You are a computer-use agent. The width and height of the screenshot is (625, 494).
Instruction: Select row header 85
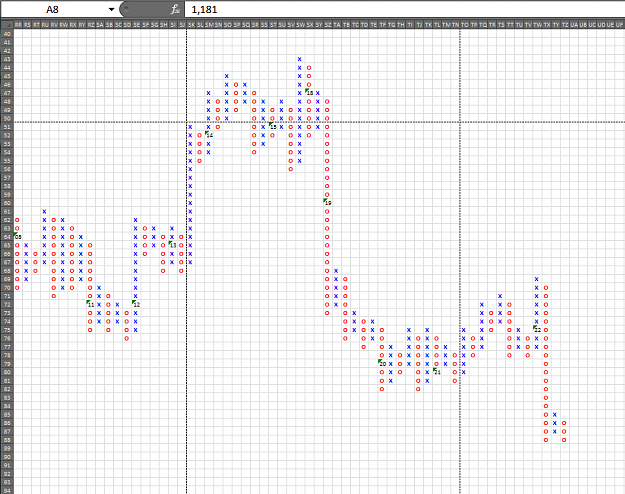coord(7,415)
